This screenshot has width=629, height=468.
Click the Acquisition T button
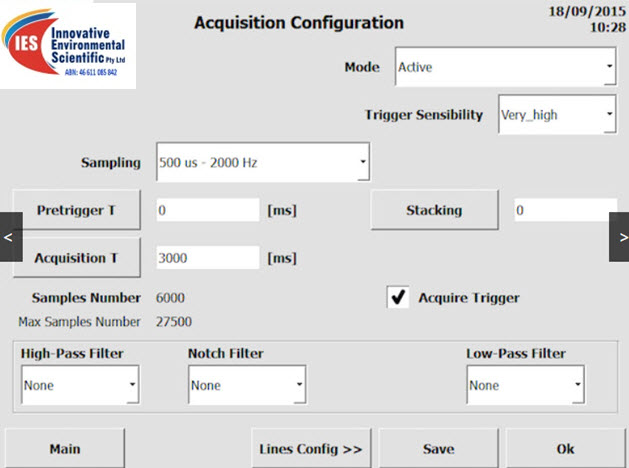click(77, 257)
